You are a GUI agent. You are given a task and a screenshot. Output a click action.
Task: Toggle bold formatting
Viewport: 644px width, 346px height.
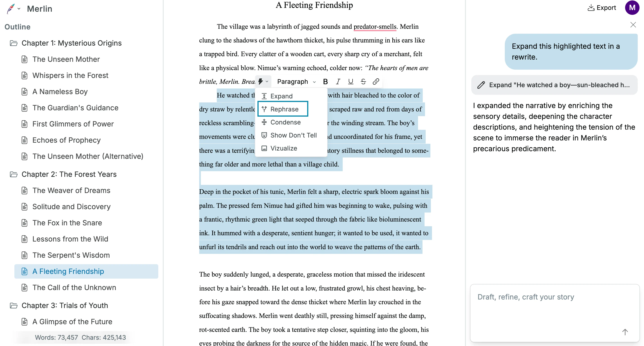(325, 81)
